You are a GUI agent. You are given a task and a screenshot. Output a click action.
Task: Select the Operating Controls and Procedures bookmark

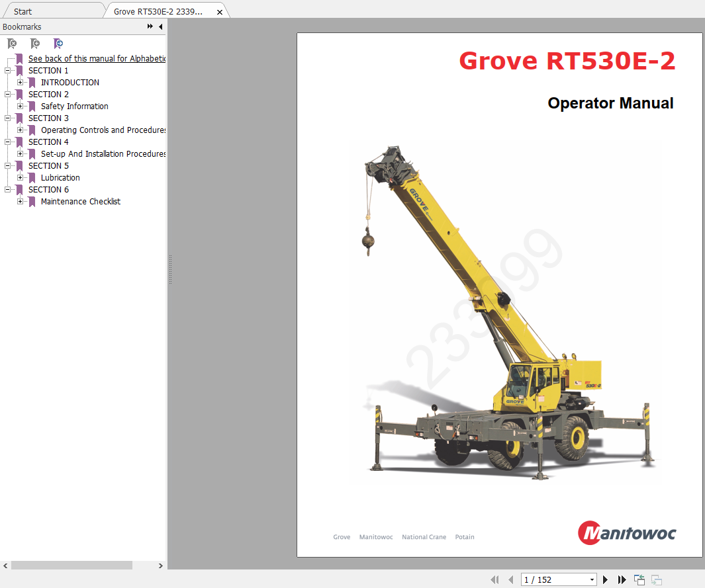click(103, 130)
